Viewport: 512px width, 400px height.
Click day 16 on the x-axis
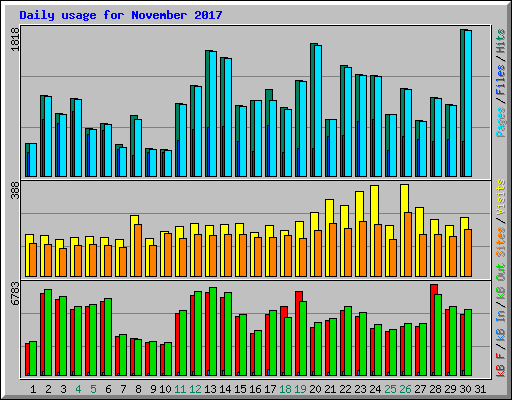point(255,389)
